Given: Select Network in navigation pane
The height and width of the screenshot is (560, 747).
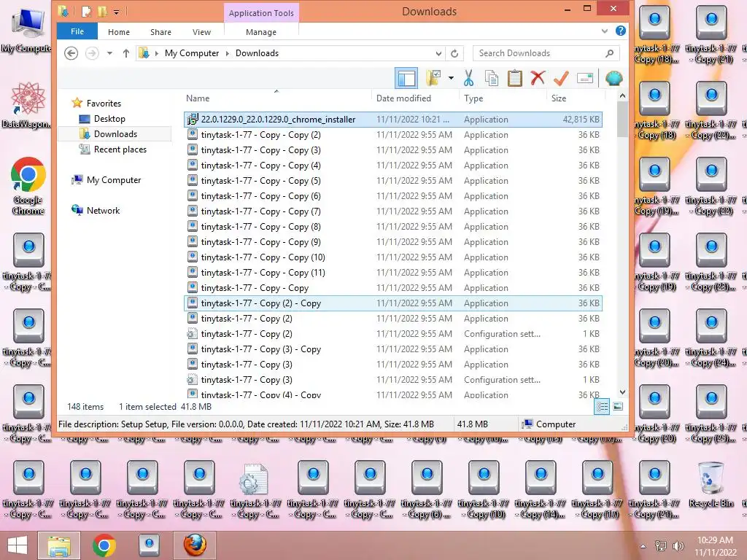Looking at the screenshot, I should 103,211.
